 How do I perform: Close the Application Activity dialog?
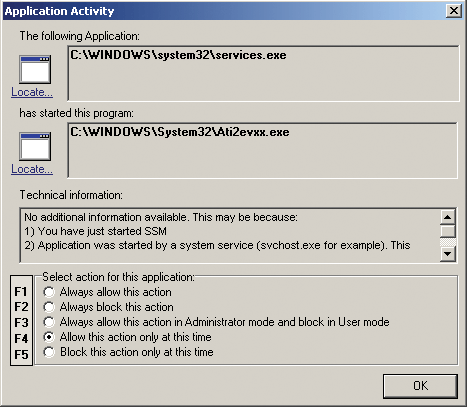[454, 11]
